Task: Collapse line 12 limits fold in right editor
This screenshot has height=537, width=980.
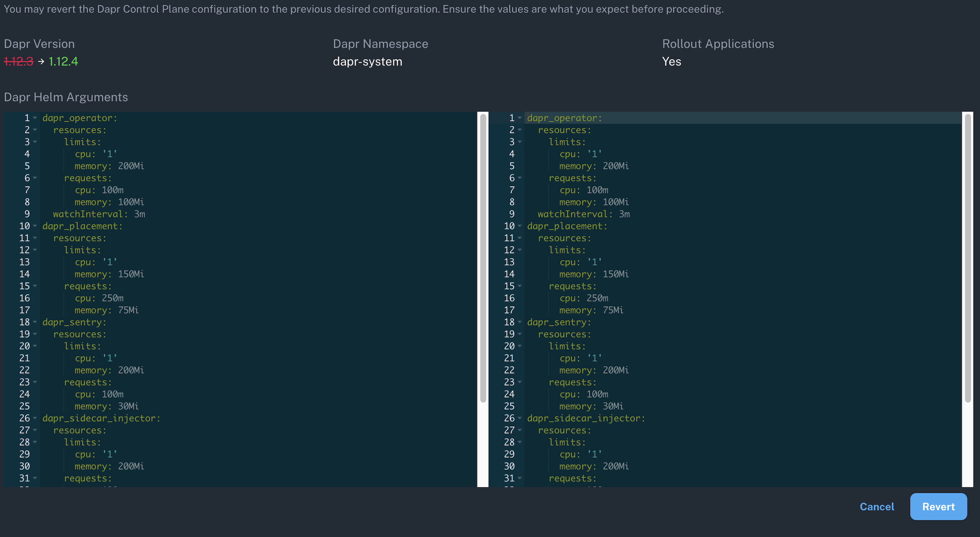Action: tap(520, 250)
